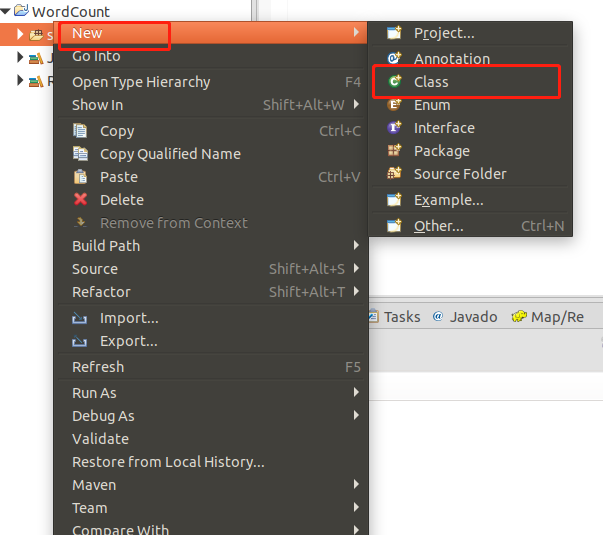Select Other... in New submenu
The width and height of the screenshot is (603, 535).
tap(470, 226)
